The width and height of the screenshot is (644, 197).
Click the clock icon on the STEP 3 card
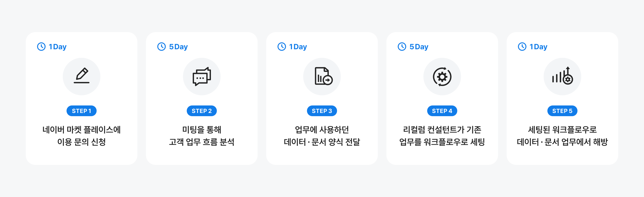click(x=282, y=47)
